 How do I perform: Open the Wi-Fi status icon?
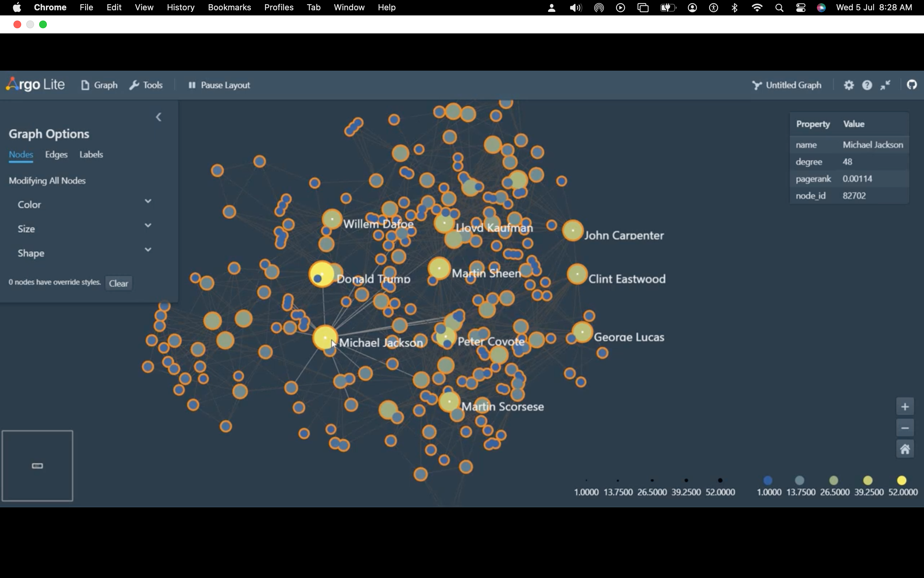point(757,8)
